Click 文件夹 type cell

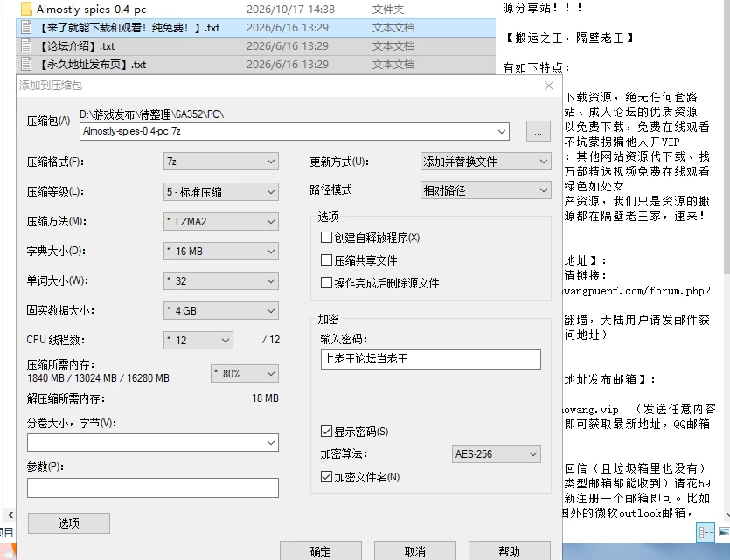(388, 10)
